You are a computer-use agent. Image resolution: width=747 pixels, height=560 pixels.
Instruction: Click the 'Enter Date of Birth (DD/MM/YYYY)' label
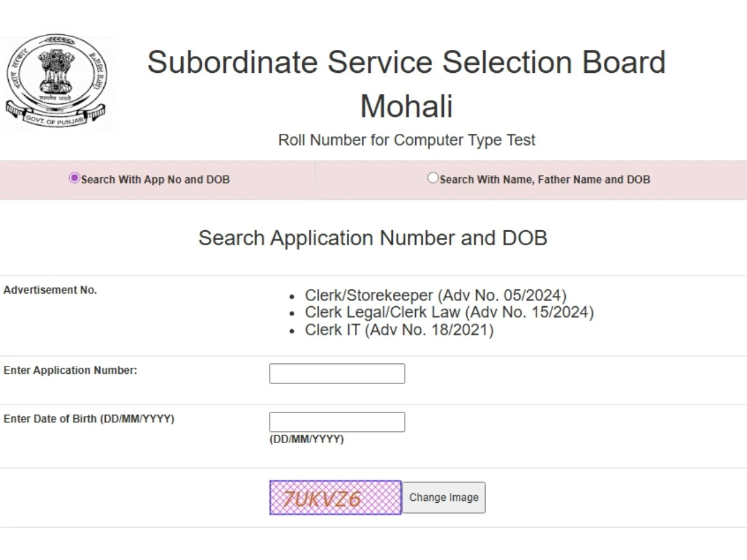pyautogui.click(x=89, y=419)
